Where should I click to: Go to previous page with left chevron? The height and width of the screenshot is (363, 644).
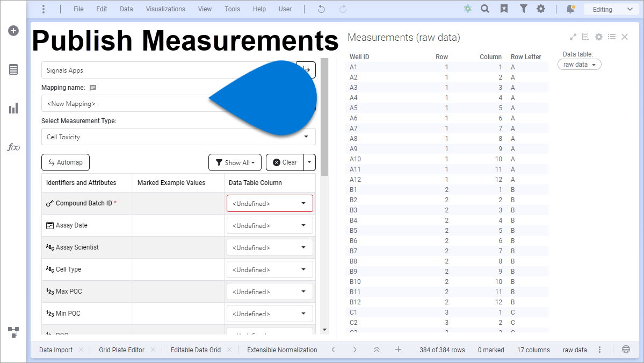tap(334, 350)
